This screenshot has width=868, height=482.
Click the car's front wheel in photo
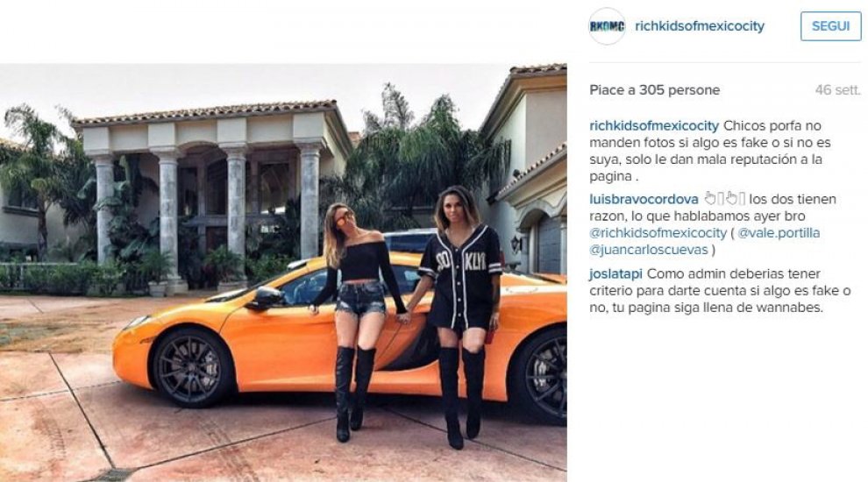click(x=191, y=368)
